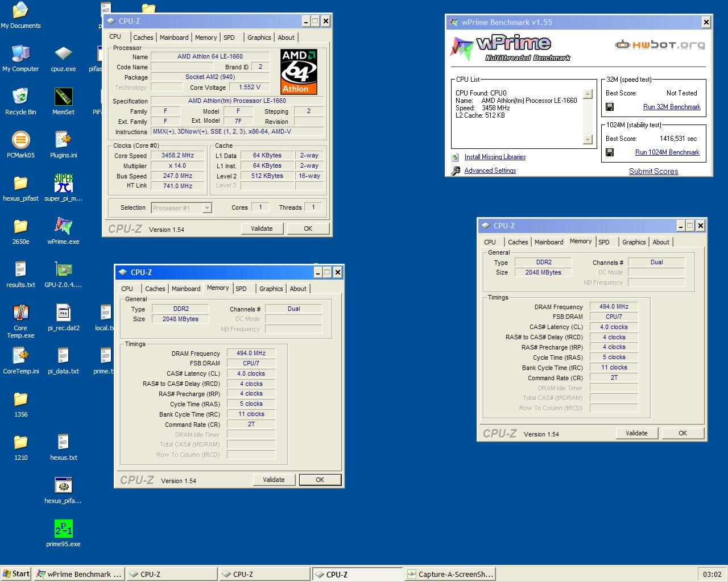Screen dimensions: 728x582
Task: Open Memory tab in top CPU-Z window
Action: [206, 38]
